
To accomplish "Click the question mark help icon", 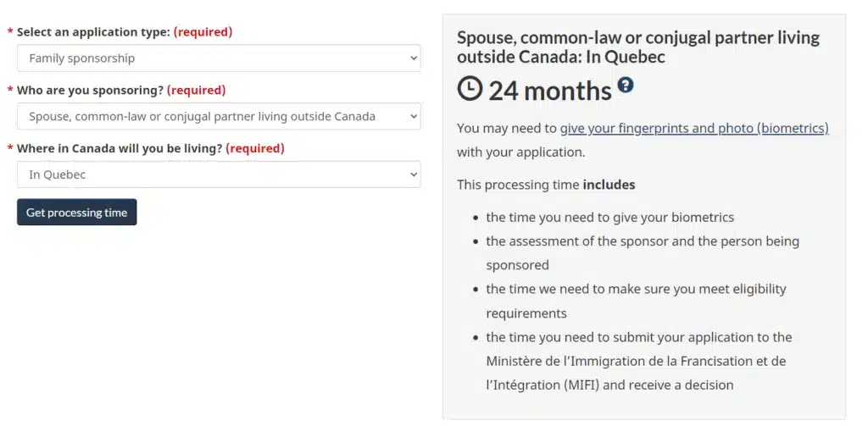I will coord(626,85).
